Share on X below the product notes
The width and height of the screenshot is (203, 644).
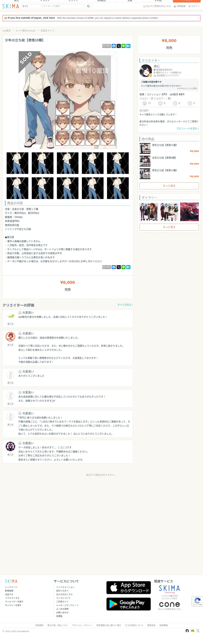pos(119,267)
